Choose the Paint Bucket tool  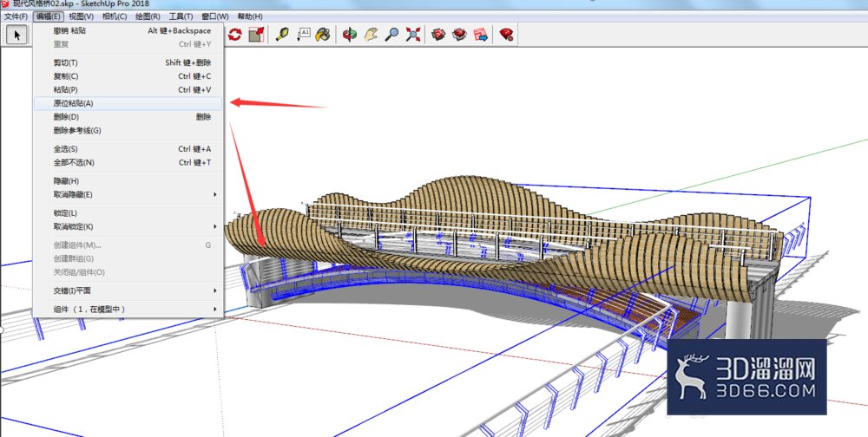click(323, 35)
